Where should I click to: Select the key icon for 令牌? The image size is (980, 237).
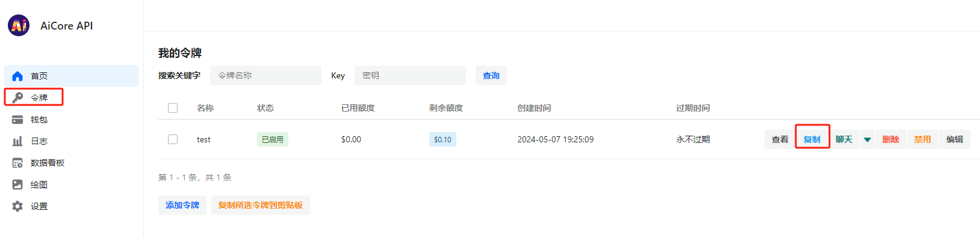click(x=17, y=98)
